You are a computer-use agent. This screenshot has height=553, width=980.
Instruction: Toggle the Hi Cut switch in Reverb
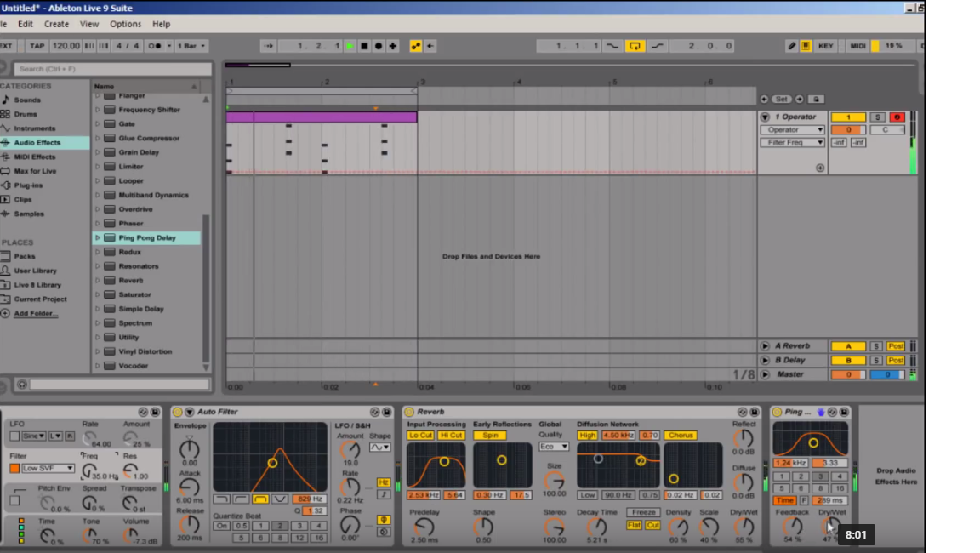pyautogui.click(x=451, y=435)
